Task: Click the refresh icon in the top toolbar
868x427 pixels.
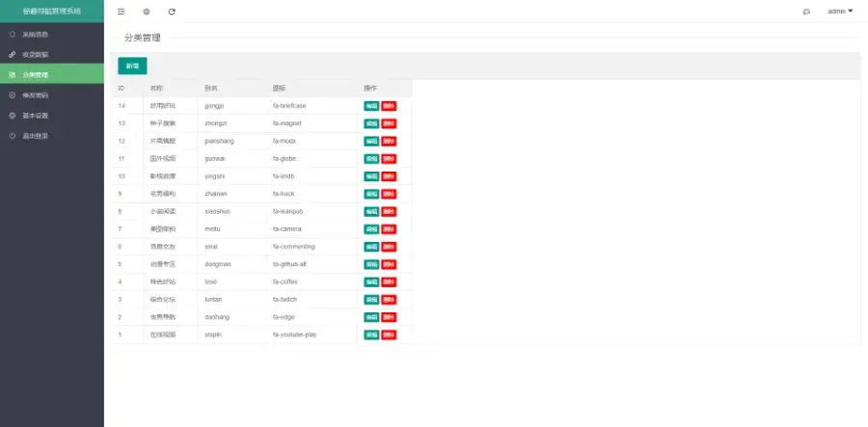Action: click(x=172, y=12)
